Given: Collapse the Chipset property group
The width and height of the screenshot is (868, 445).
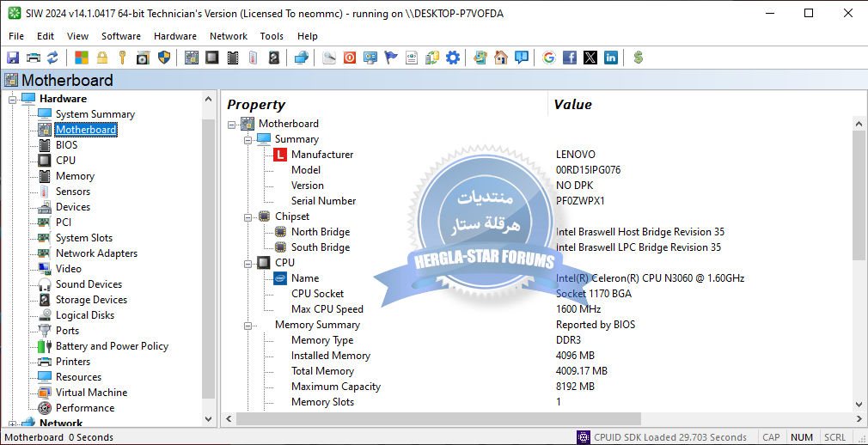Looking at the screenshot, I should coord(248,217).
